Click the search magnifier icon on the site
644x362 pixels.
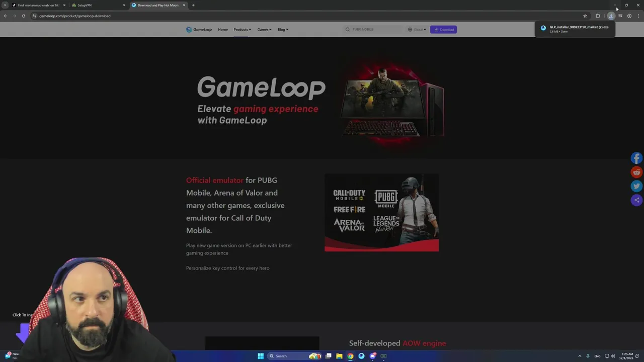click(x=347, y=29)
